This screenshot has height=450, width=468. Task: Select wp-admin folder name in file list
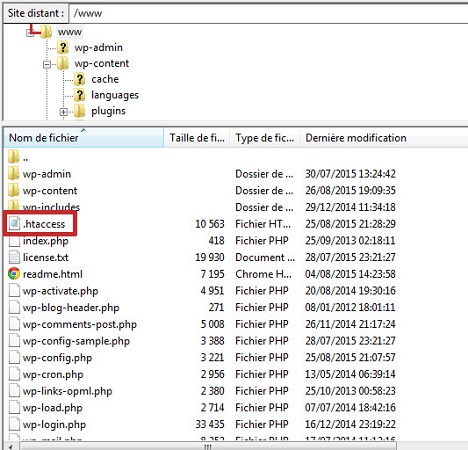[x=47, y=174]
